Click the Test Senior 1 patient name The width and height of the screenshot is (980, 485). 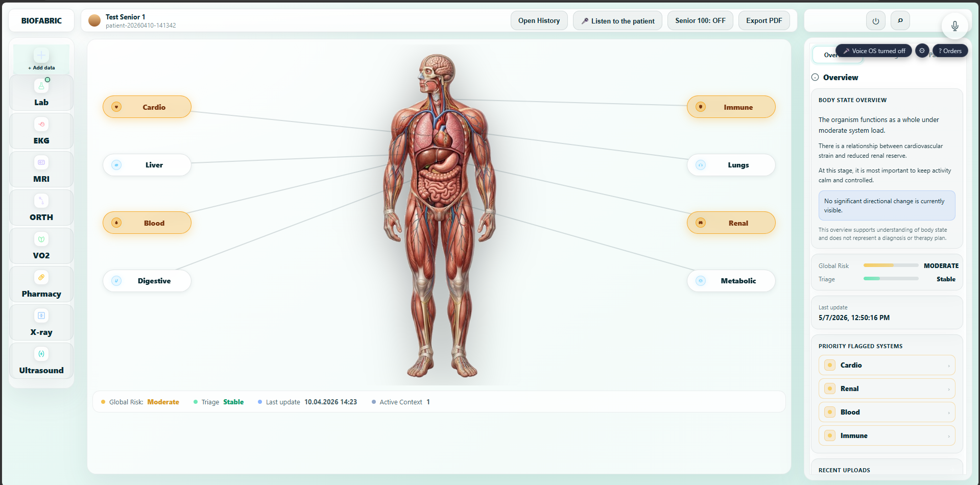coord(125,17)
